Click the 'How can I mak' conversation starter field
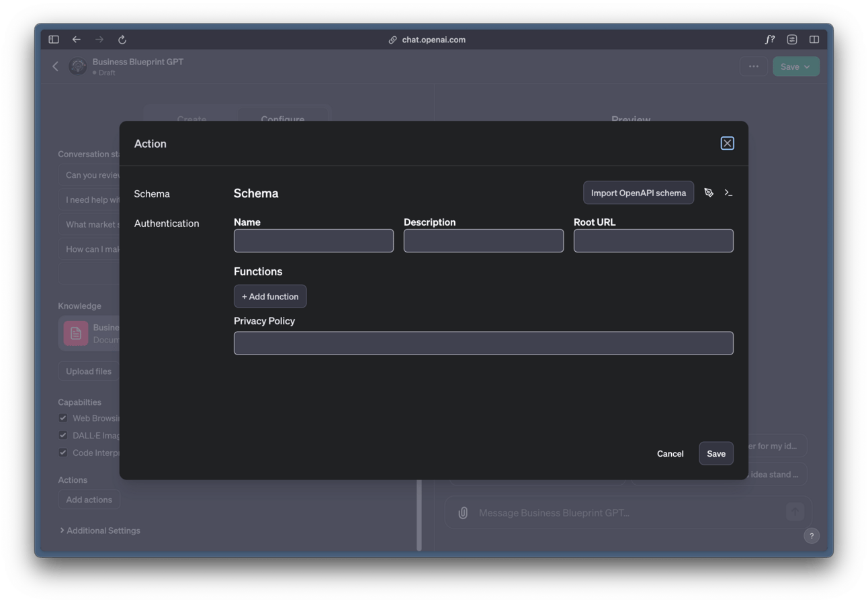Screen dimensions: 868x603 pos(89,249)
